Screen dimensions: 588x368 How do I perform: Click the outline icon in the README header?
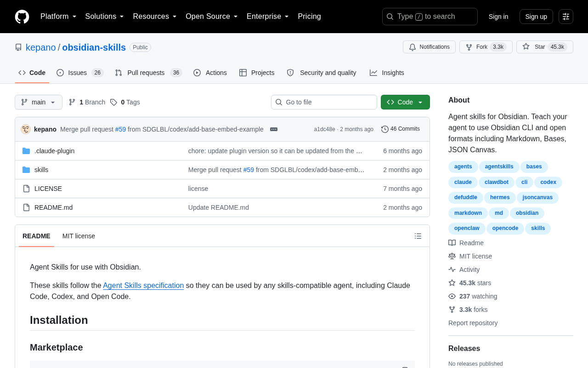[418, 236]
